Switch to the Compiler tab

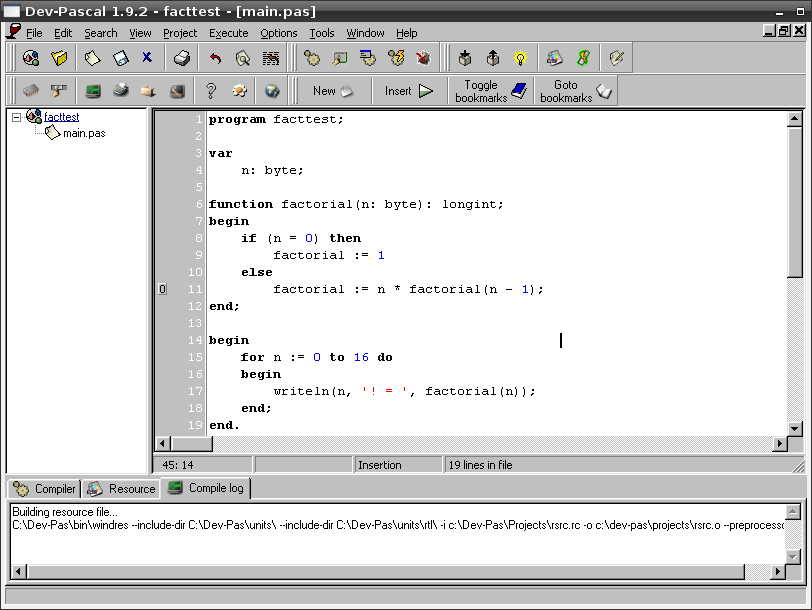(x=45, y=489)
